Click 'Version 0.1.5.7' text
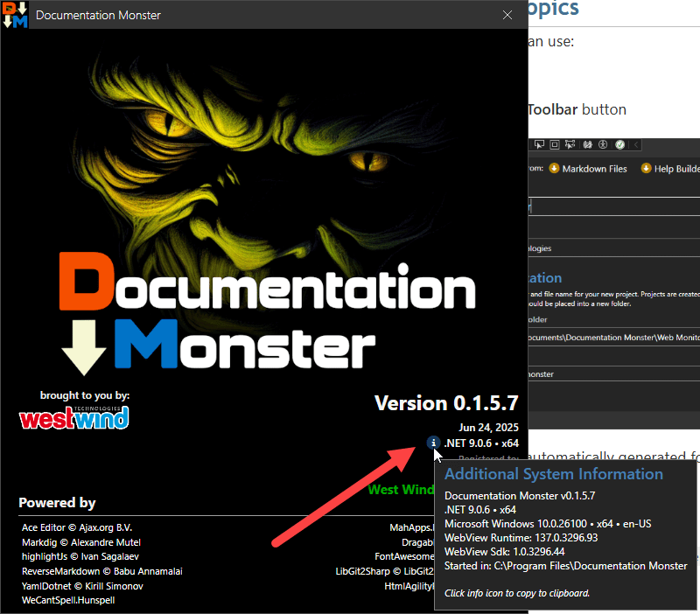The image size is (700, 614). pyautogui.click(x=446, y=403)
